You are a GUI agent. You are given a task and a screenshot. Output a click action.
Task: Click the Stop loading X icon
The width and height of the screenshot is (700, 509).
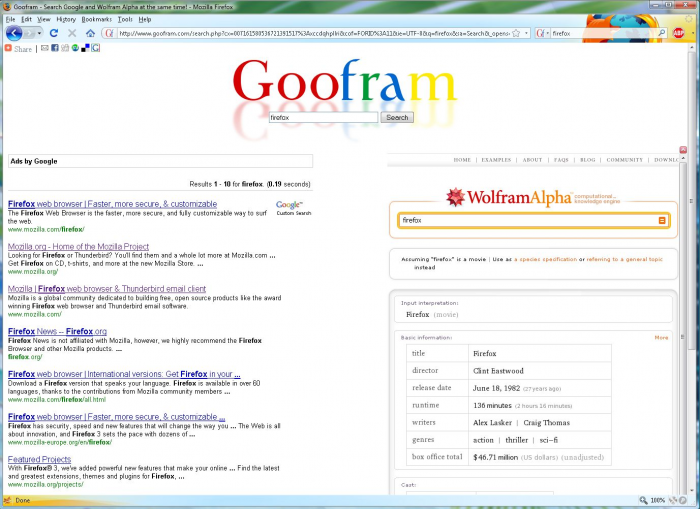coord(72,33)
